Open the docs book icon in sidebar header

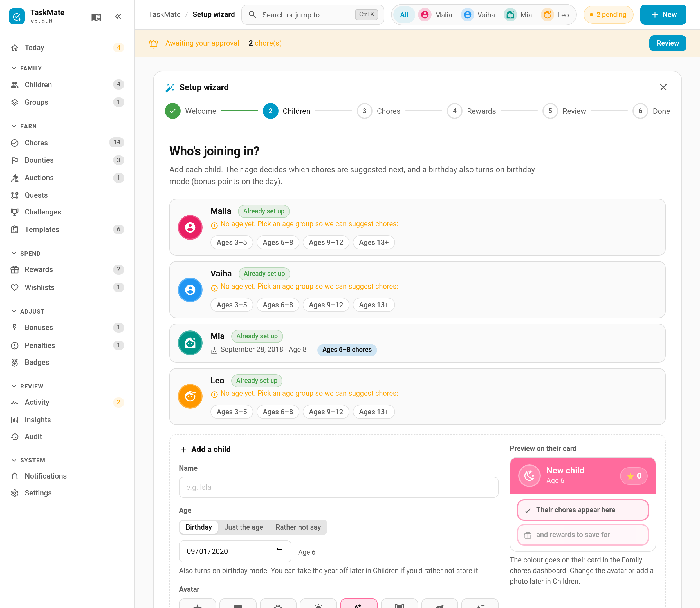[x=96, y=17]
